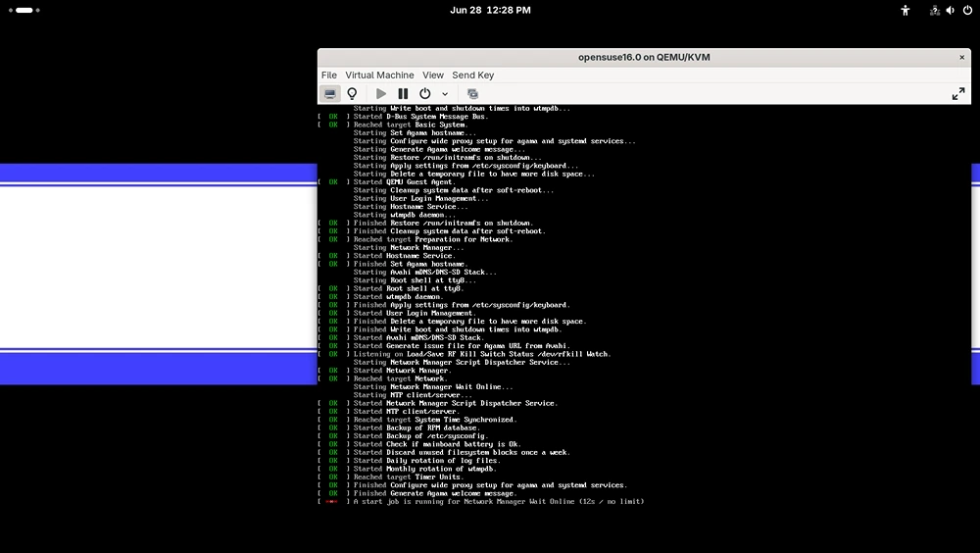Open Activities overview workspace indicator

point(24,10)
